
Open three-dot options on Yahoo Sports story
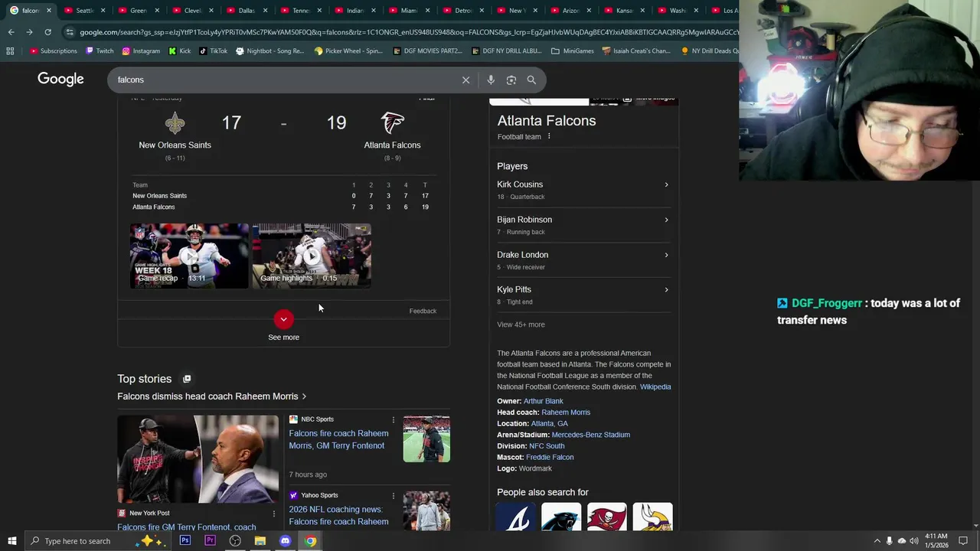[x=394, y=495]
